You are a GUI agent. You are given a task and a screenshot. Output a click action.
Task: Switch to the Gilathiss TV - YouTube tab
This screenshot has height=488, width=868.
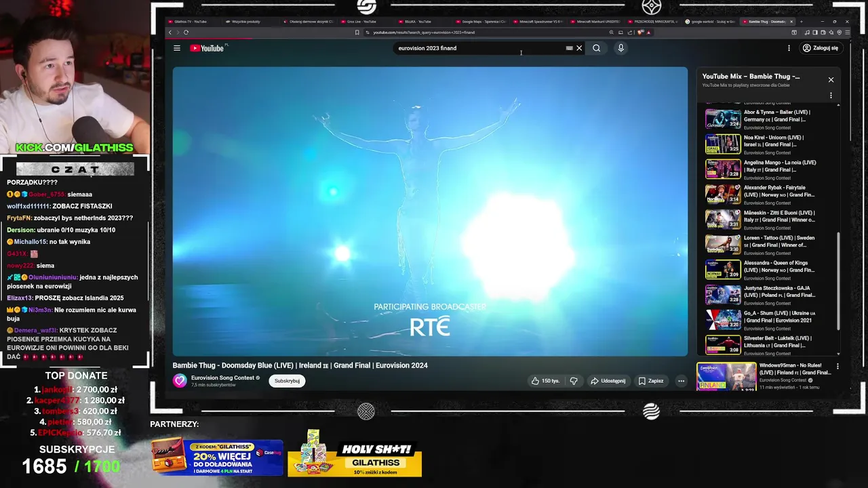[191, 22]
